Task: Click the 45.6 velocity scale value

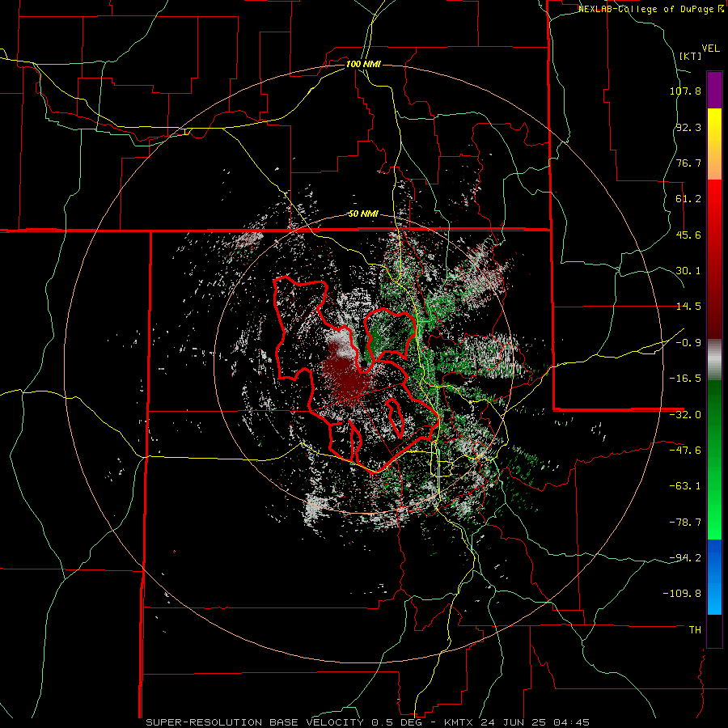Action: coord(688,235)
